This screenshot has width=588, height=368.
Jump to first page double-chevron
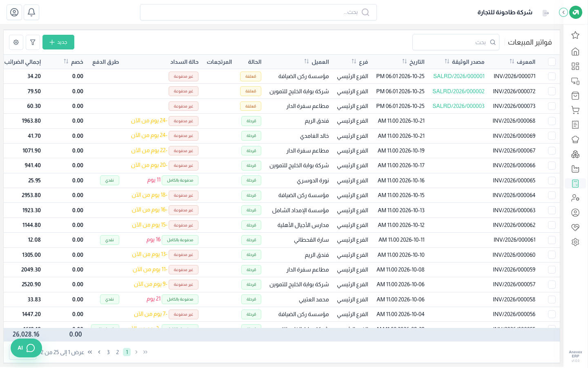pyautogui.click(x=145, y=352)
